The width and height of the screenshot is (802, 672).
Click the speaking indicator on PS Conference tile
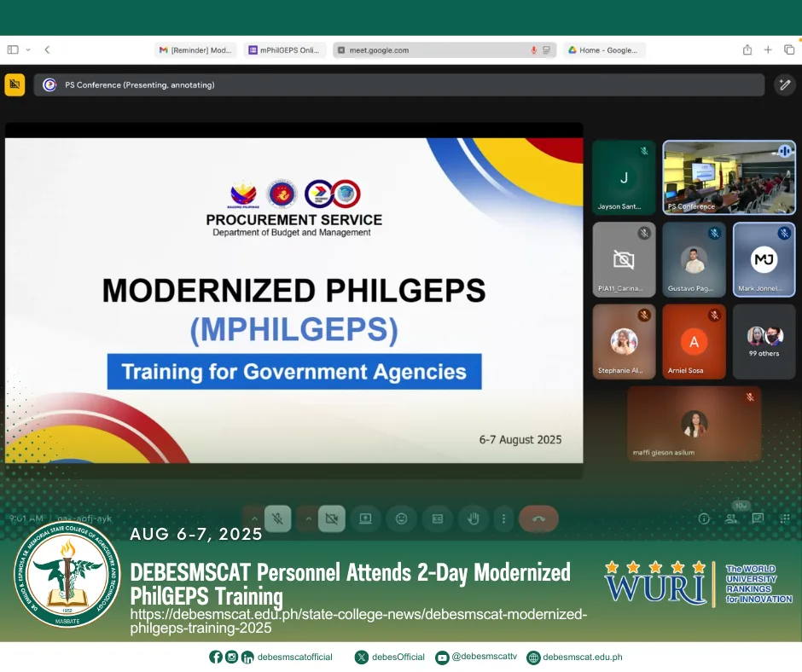[784, 151]
